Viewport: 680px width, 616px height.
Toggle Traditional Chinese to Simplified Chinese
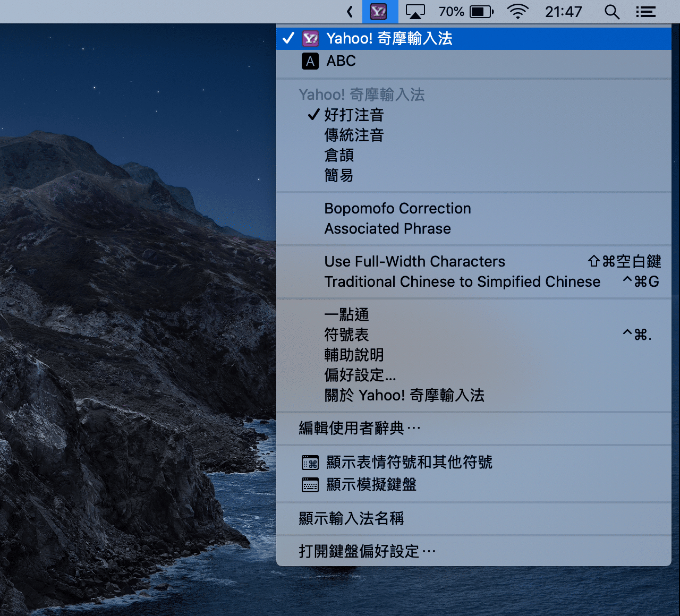474,281
